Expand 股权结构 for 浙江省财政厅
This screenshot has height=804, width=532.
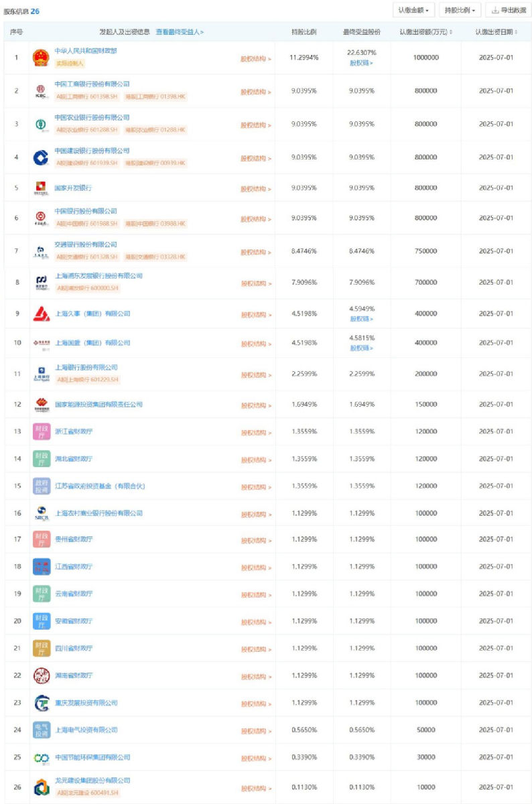click(x=256, y=432)
